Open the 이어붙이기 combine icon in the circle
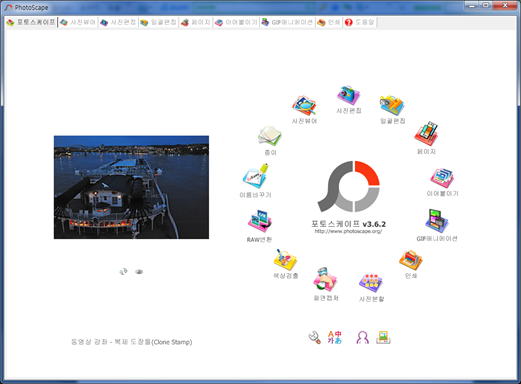521x384 pixels. 442,178
